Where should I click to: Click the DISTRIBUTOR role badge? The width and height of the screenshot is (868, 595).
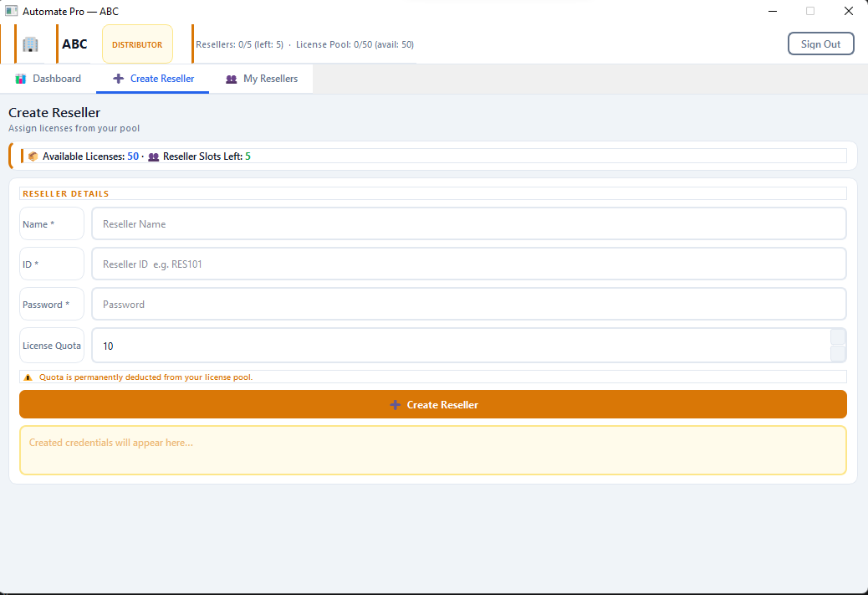(x=137, y=44)
